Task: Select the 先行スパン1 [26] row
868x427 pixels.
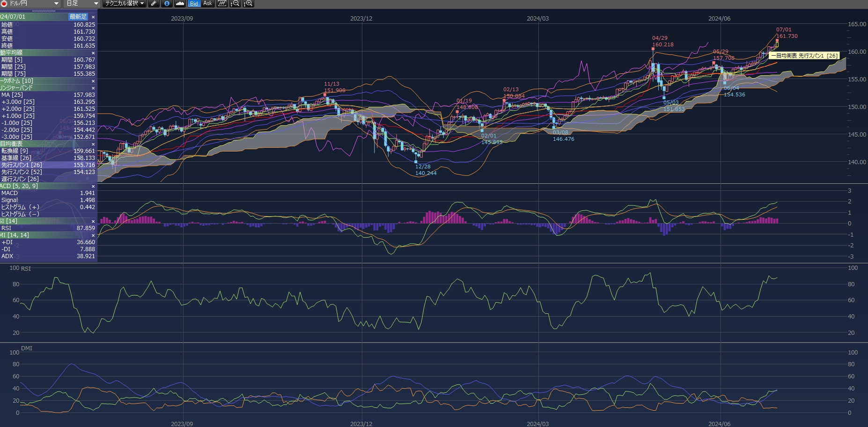Action: [x=47, y=165]
